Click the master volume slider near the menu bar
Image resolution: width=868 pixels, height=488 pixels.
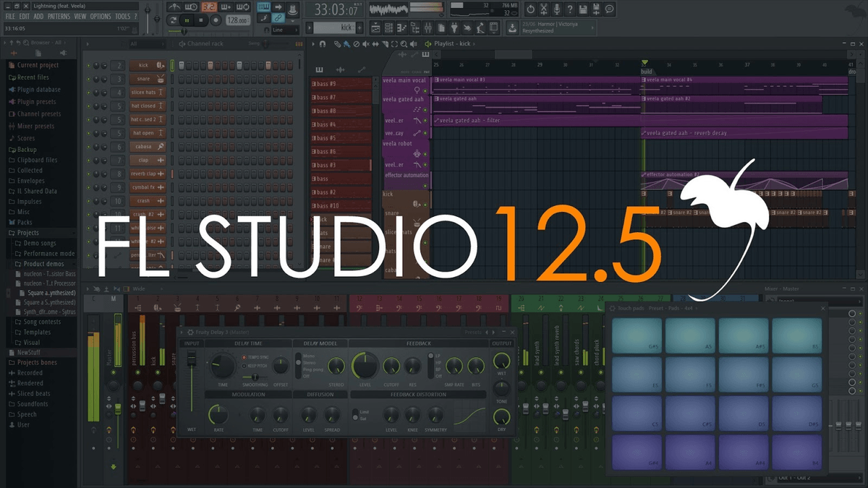click(148, 10)
